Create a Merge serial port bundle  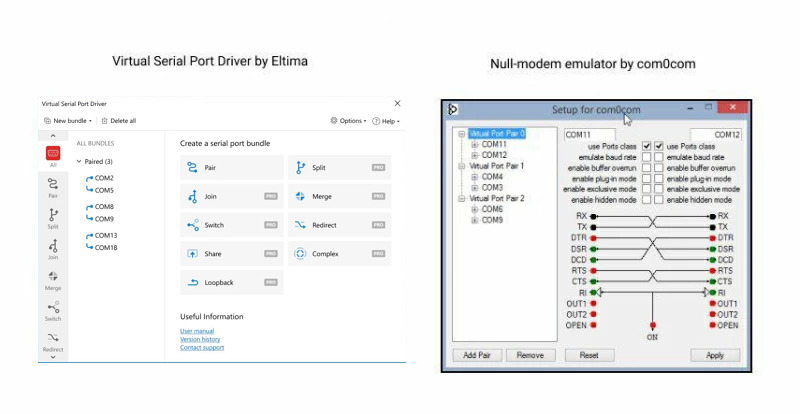(x=339, y=196)
